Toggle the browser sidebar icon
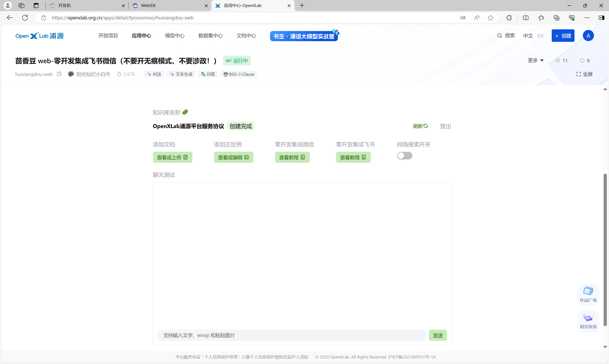 601,18
